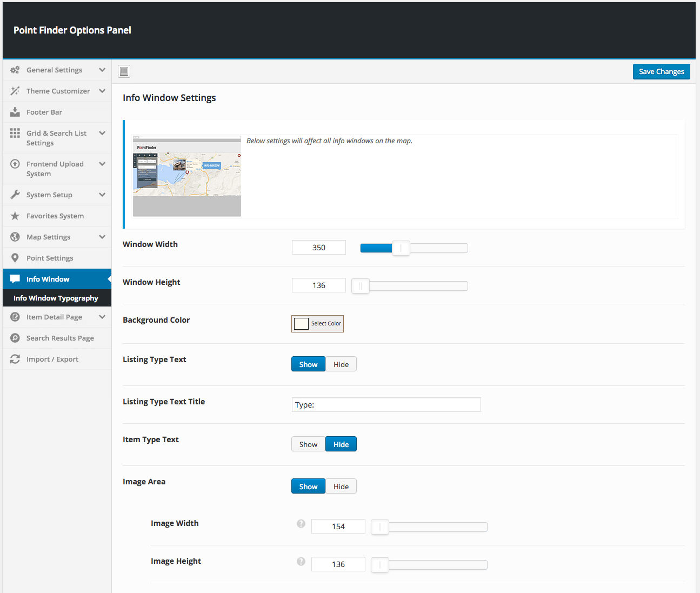Expand the Item Detail Page chevron
This screenshot has width=700, height=593.
102,317
